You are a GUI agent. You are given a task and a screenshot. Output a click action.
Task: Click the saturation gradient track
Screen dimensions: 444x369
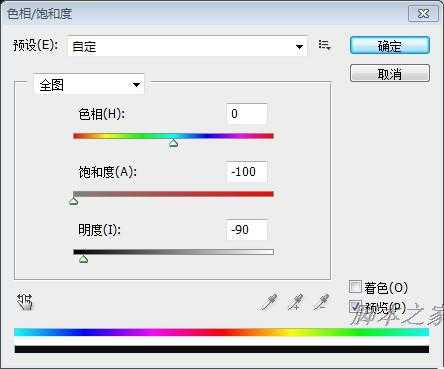coord(173,194)
